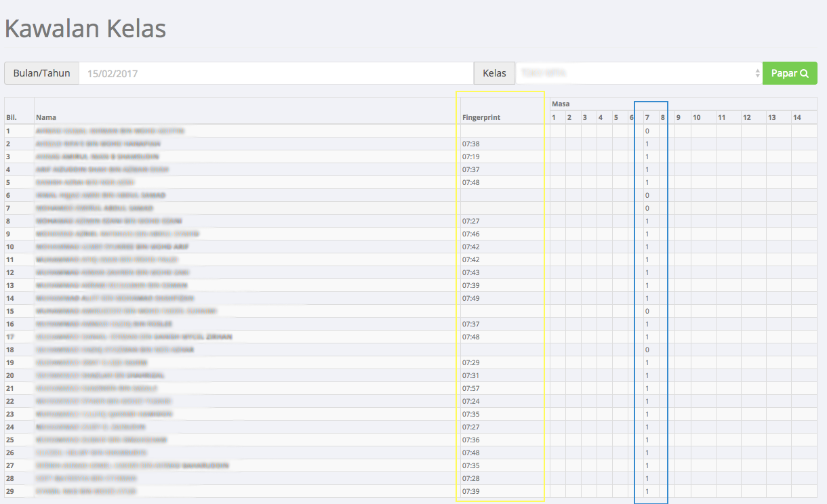Click the Kawalan Kelas page heading
Viewport: 827px width, 504px height.
point(85,29)
